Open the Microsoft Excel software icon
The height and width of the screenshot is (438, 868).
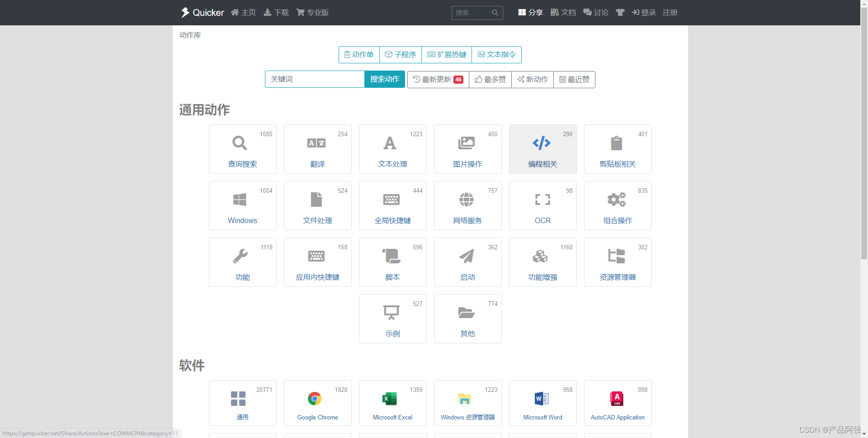(390, 399)
